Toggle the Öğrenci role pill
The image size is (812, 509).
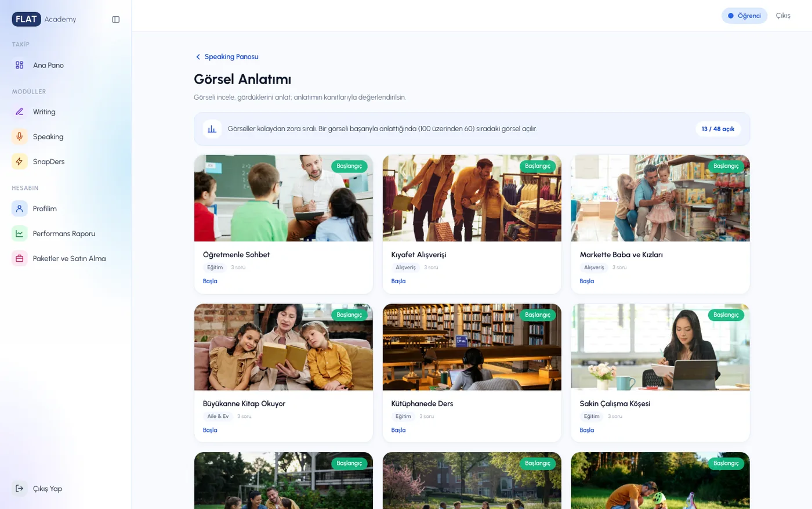pyautogui.click(x=744, y=16)
